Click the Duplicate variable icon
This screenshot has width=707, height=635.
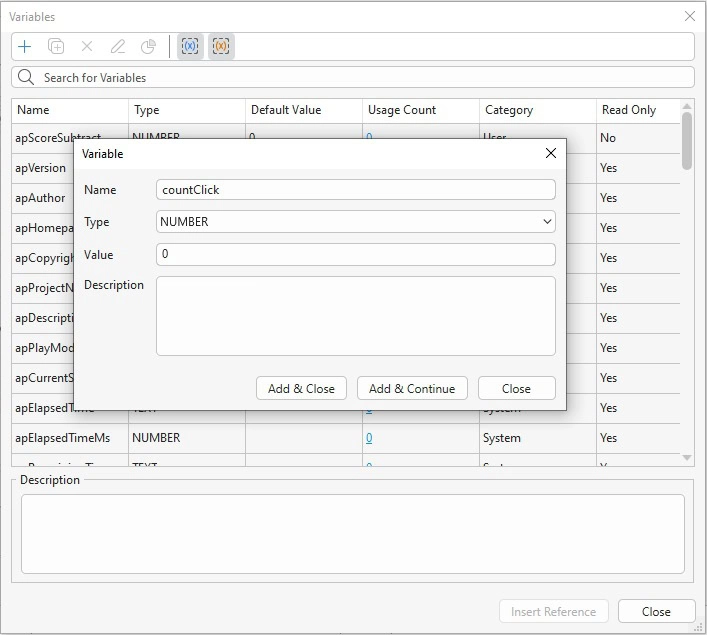click(56, 46)
